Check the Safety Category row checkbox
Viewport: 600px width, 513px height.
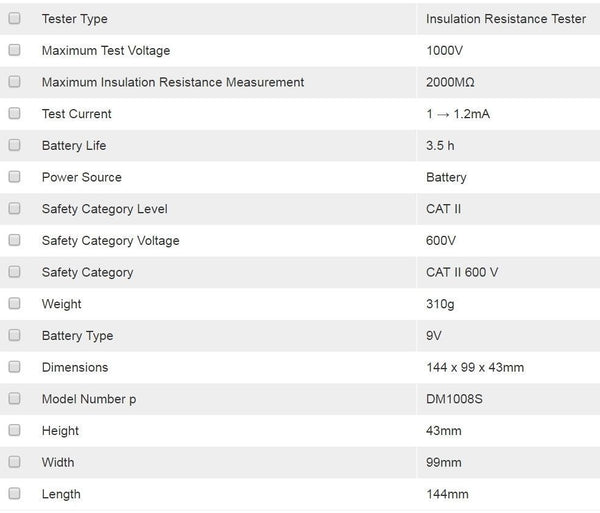[14, 272]
